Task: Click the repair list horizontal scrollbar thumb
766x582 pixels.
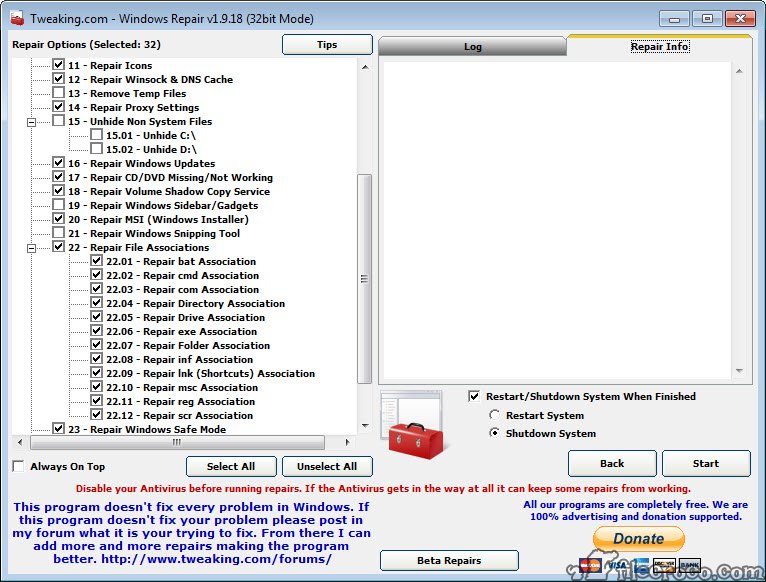Action: pos(177,442)
